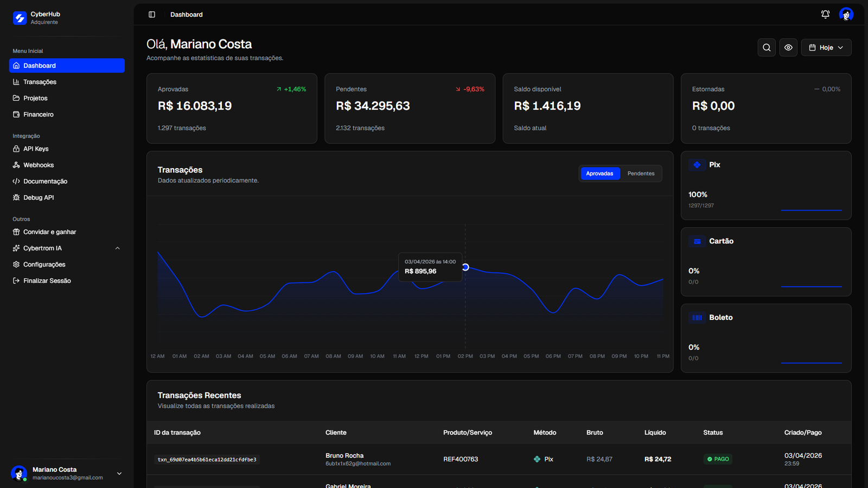Image resolution: width=868 pixels, height=488 pixels.
Task: Click the Boleto progress bar
Action: coord(812,363)
